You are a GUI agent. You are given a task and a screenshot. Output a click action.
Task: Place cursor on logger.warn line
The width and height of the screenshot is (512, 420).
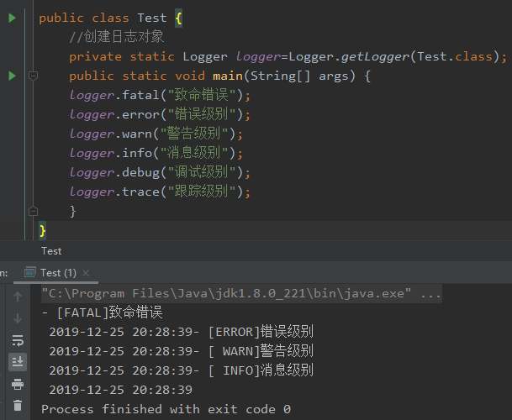156,134
